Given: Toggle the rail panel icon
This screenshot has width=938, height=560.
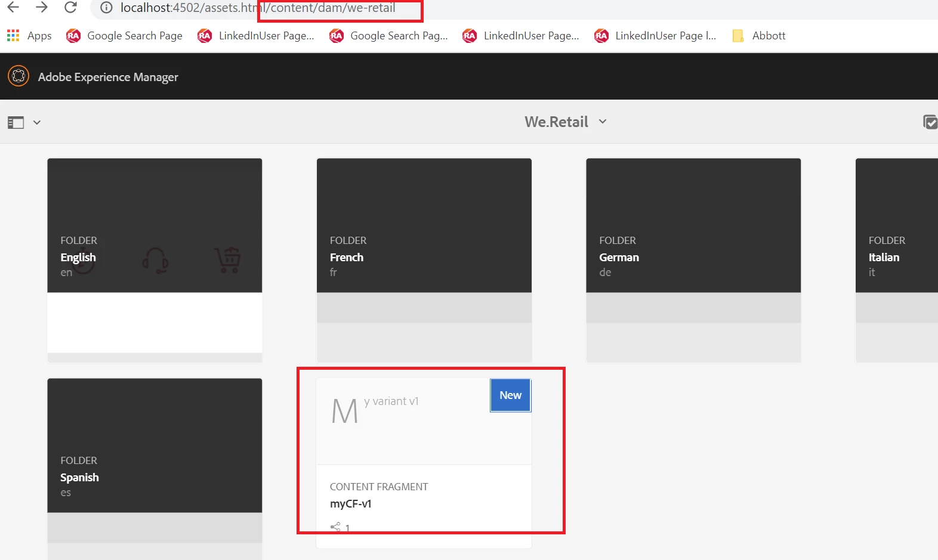Looking at the screenshot, I should click(16, 122).
